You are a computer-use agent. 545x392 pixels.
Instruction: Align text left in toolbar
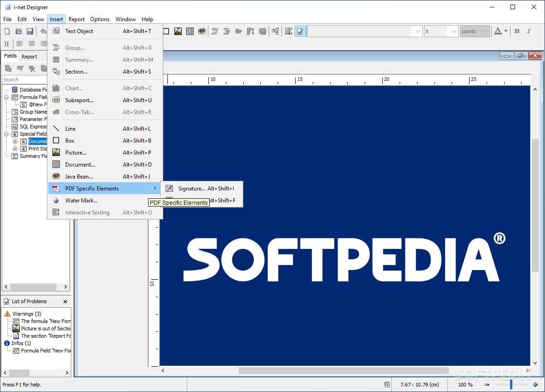(x=20, y=43)
